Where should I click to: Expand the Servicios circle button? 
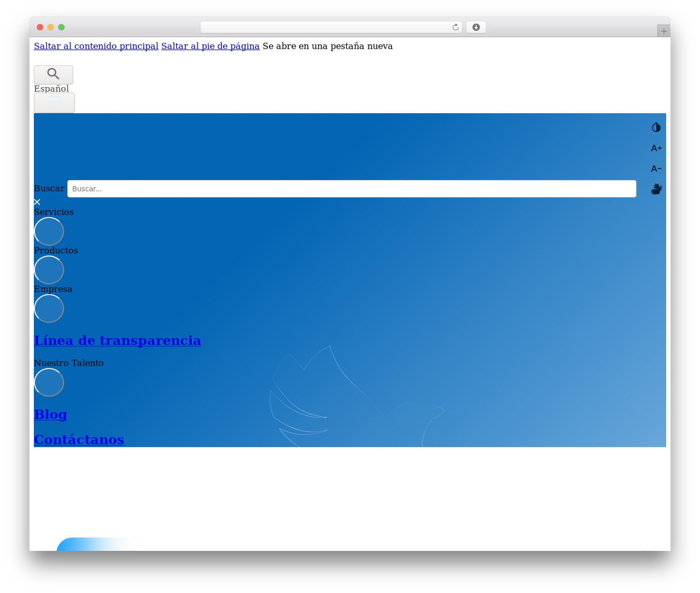click(x=49, y=231)
